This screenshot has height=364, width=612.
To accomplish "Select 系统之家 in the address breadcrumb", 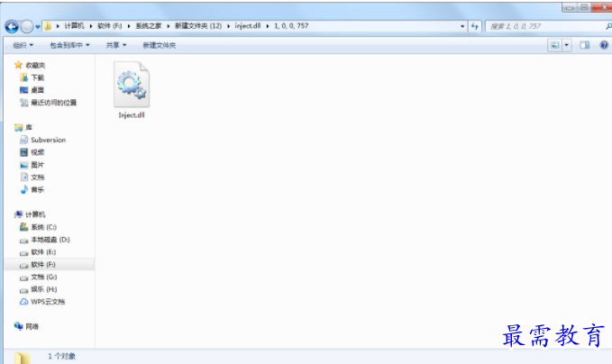I will 149,26.
